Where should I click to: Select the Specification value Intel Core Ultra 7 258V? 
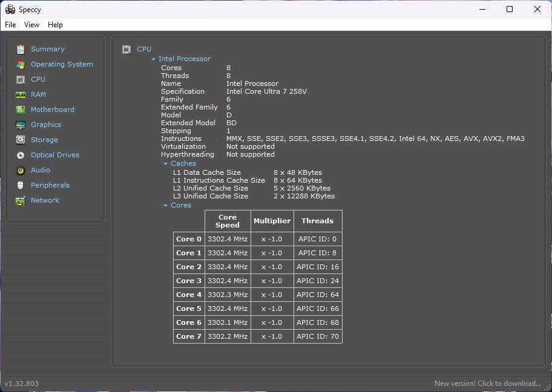coord(266,91)
